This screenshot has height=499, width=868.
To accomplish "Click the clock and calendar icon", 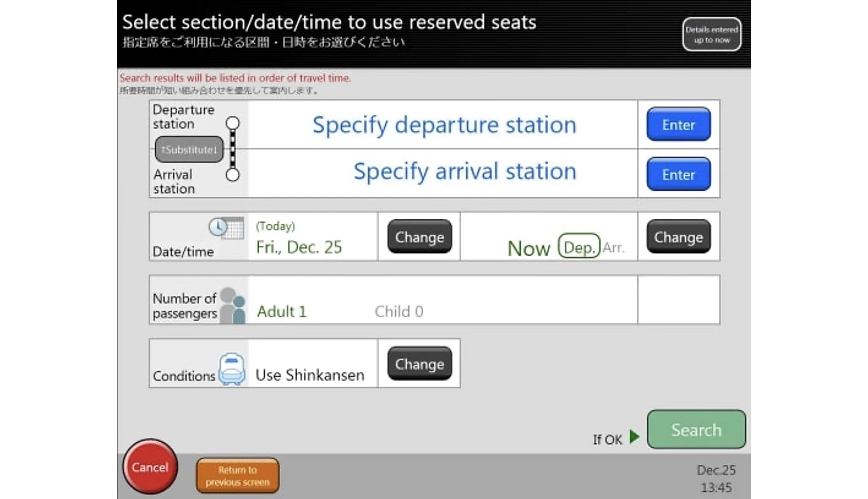I will (226, 227).
